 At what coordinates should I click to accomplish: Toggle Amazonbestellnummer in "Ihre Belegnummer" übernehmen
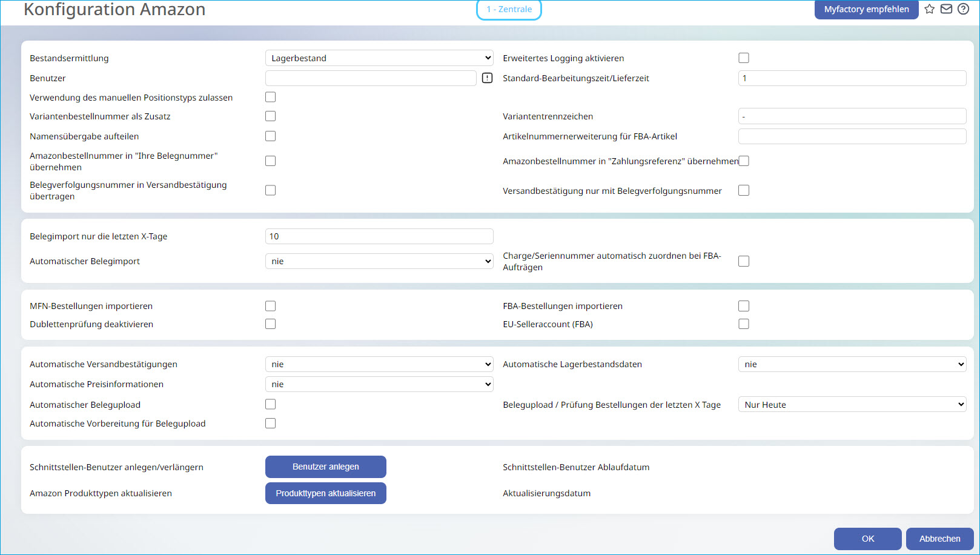coord(271,161)
